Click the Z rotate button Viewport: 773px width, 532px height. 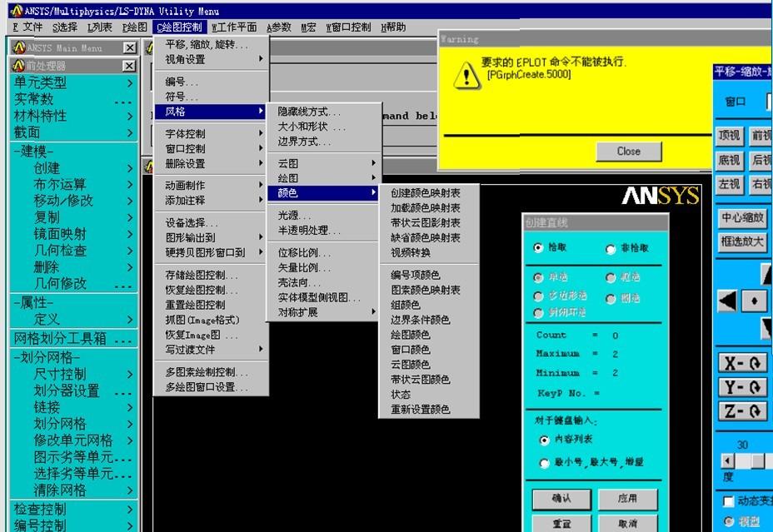point(744,411)
